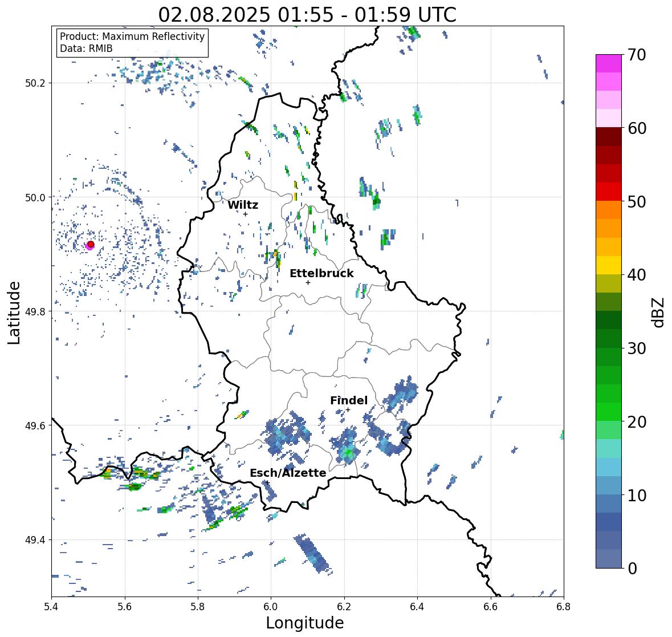Click the red radar location marker
672x637 pixels.
click(91, 244)
